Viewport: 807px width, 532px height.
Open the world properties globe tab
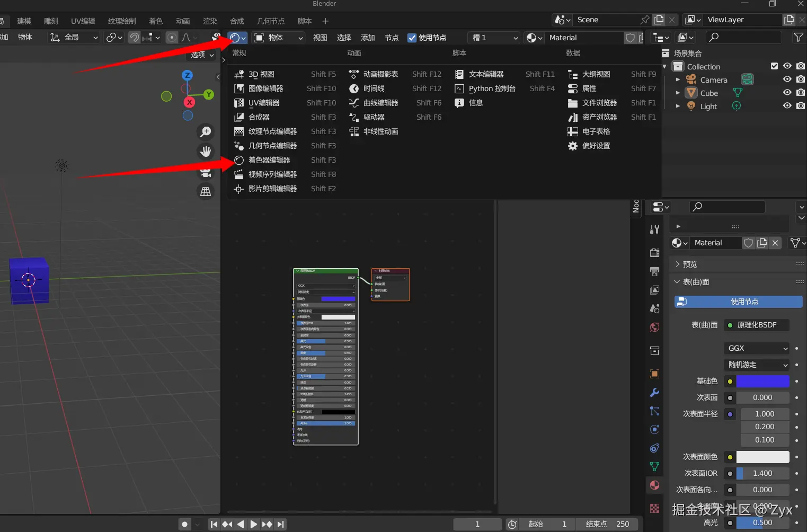654,327
